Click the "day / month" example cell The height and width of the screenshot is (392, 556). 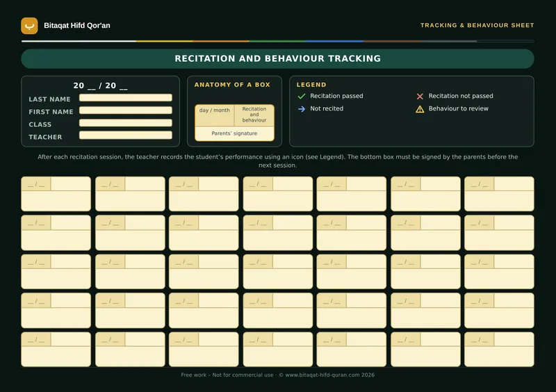tap(215, 115)
